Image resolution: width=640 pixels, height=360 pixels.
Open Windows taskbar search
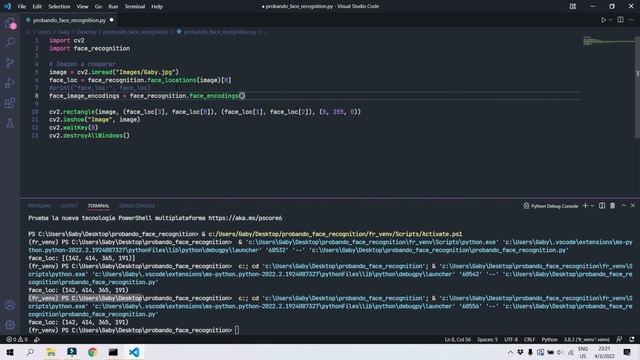tap(30, 352)
